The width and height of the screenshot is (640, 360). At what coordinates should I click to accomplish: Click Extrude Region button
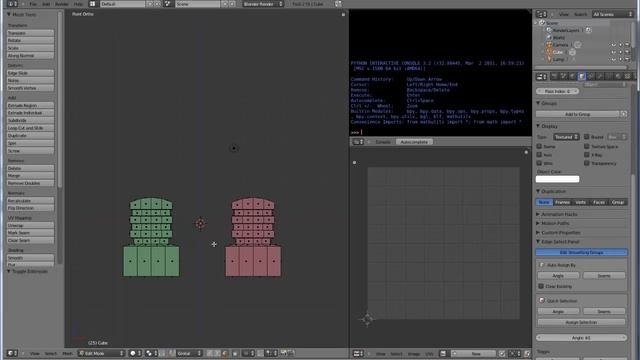tap(31, 105)
